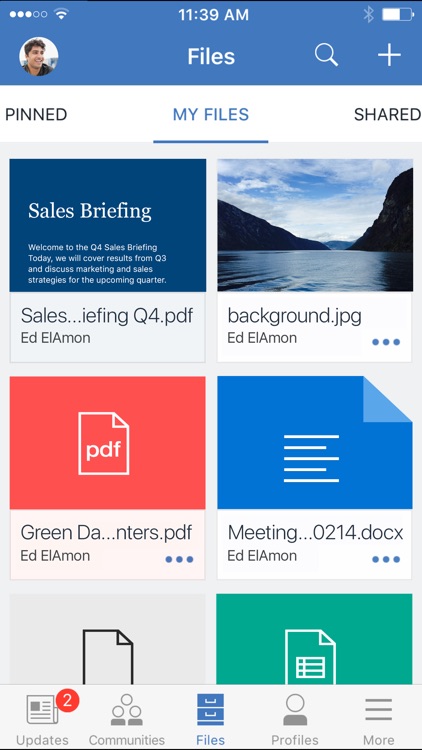Screen dimensions: 422x750
Task: Tap the Bluetooth icon in status bar
Action: 368,14
